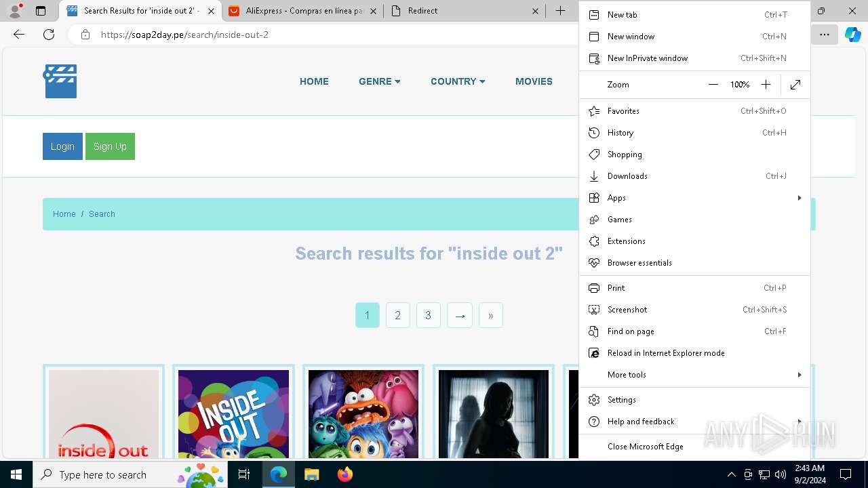Open Task View on taskbar
This screenshot has height=488, width=868.
[244, 474]
